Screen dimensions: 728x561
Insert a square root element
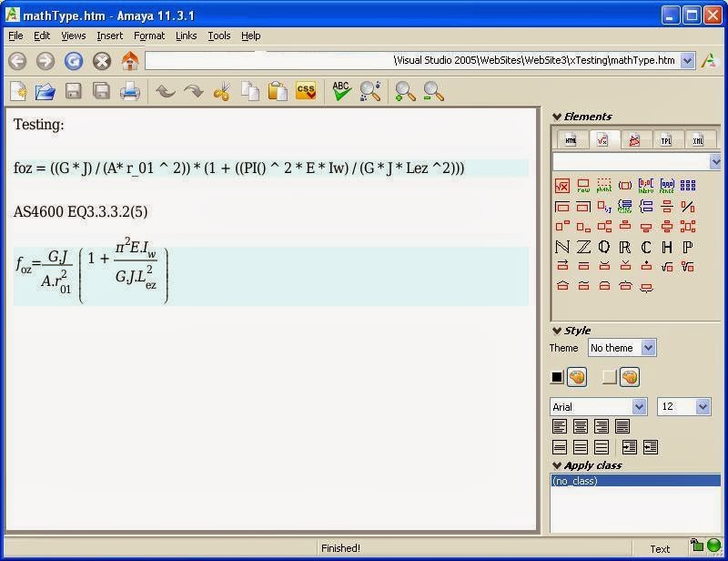[x=667, y=266]
